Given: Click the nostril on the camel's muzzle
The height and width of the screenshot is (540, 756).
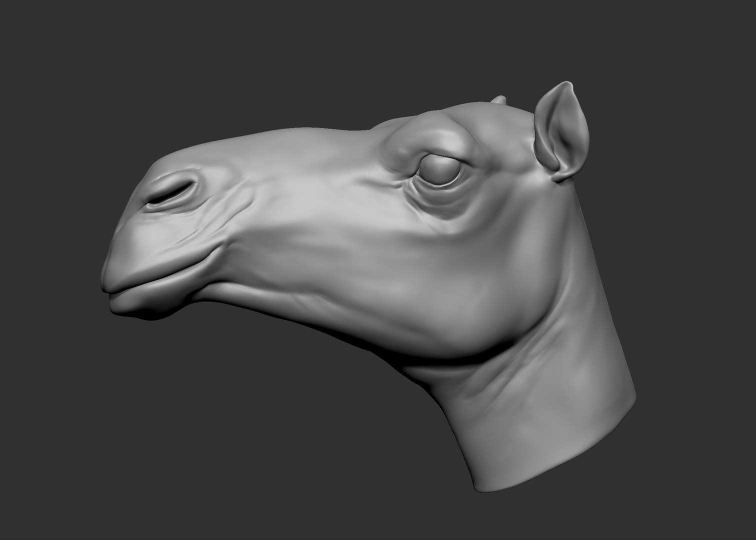Looking at the screenshot, I should [x=171, y=193].
